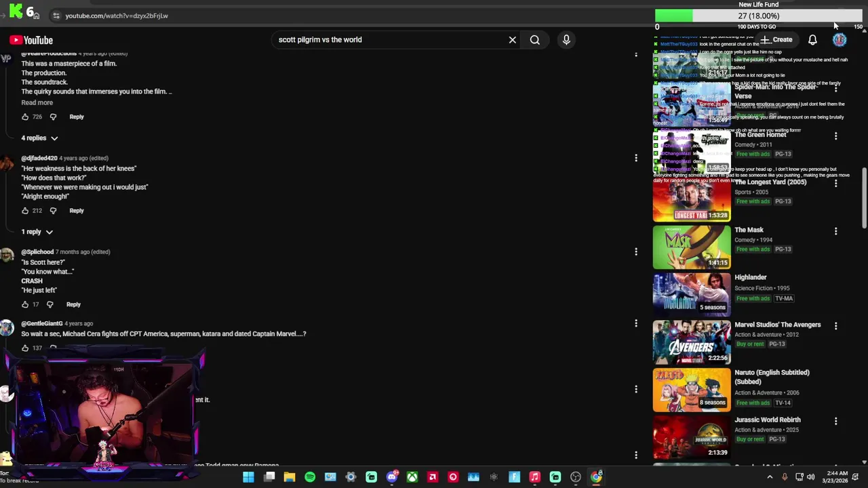The width and height of the screenshot is (868, 488).
Task: Open @Splichood channel link
Action: pos(37,252)
